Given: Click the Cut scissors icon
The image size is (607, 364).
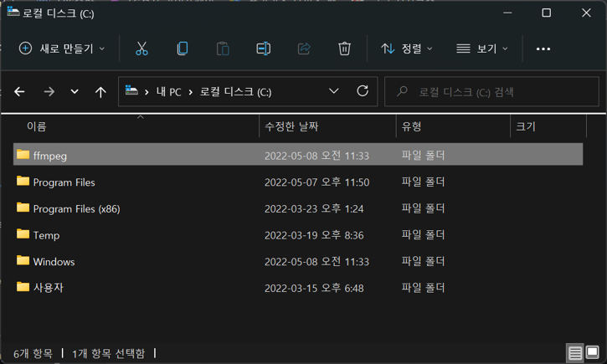Looking at the screenshot, I should [x=141, y=49].
